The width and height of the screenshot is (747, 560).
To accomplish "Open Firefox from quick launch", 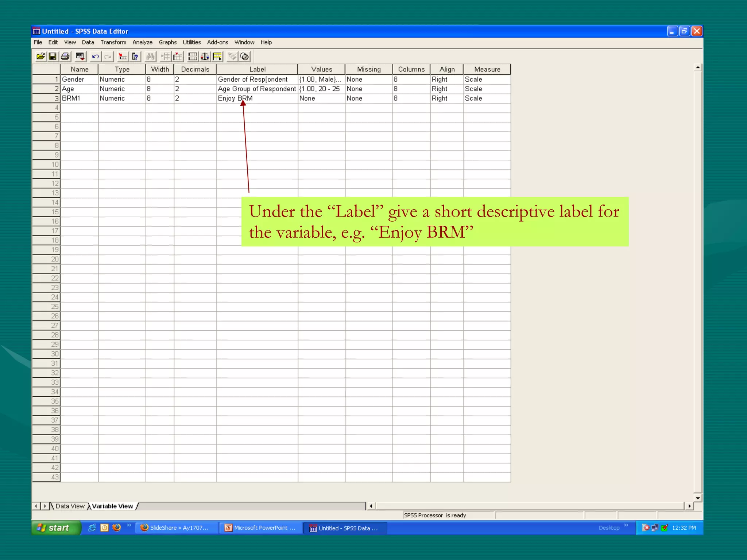I will [117, 528].
